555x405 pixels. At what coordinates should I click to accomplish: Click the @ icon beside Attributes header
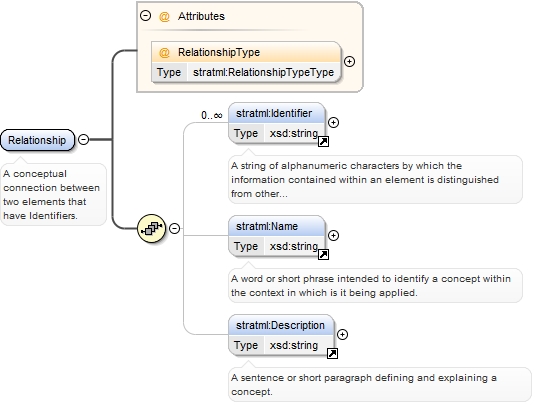pos(164,16)
